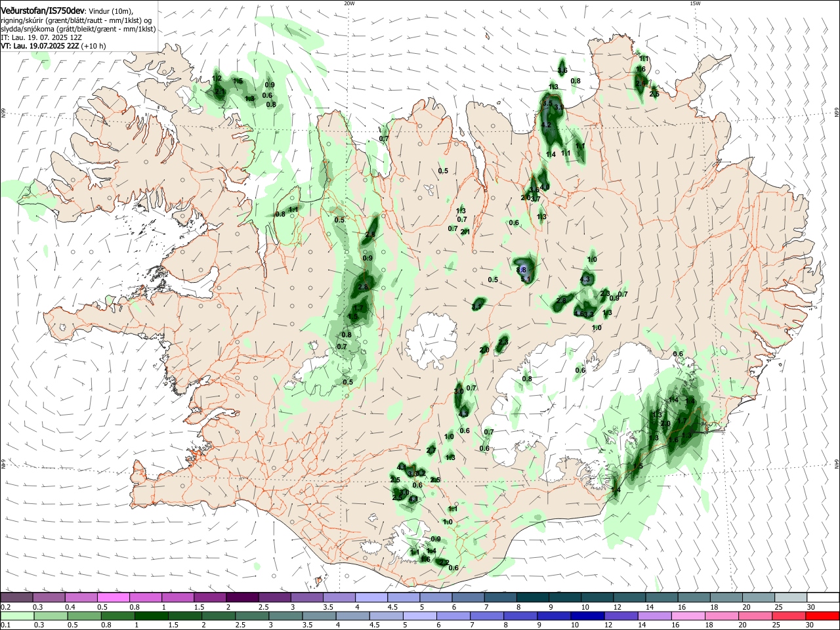840x630 pixels.
Task: Select top-row legend swatch starting at 0.4
Action: [81, 597]
